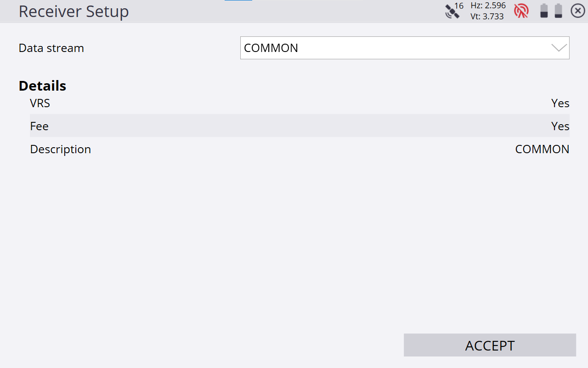Open the Data stream COMMON combo box
Screen dimensions: 588x368
point(395,48)
